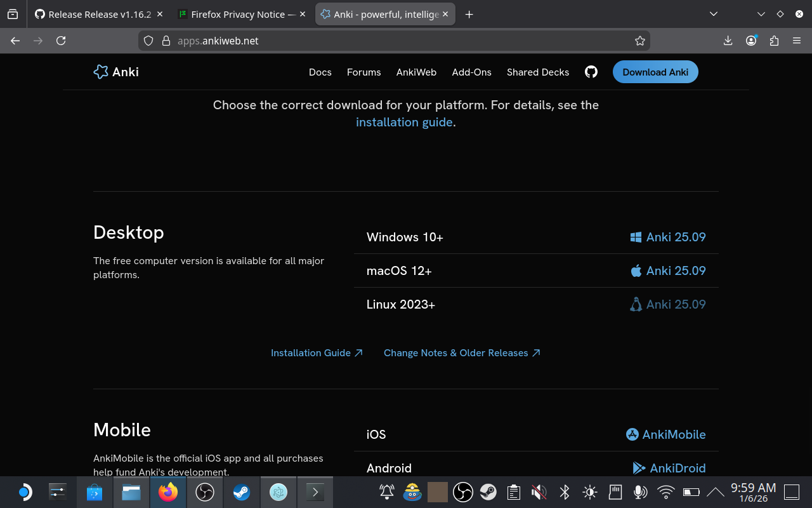Click the AnkiDroid icon next to Android
812x508 pixels.
[639, 468]
